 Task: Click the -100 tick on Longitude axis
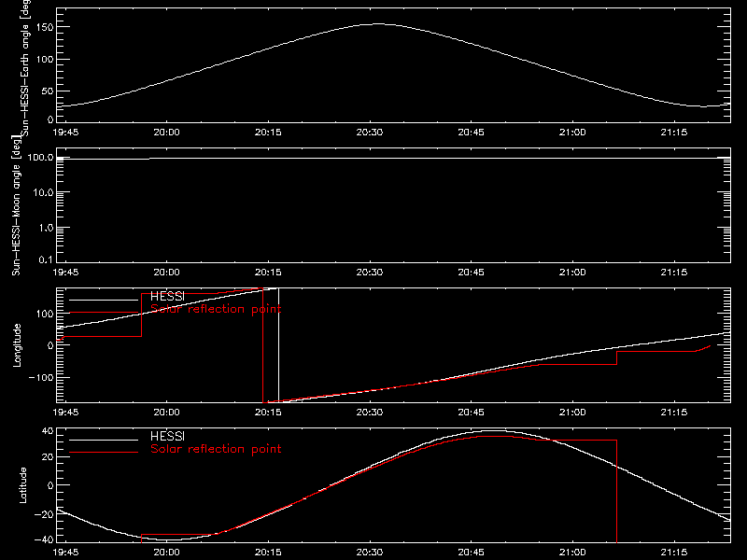click(x=41, y=377)
